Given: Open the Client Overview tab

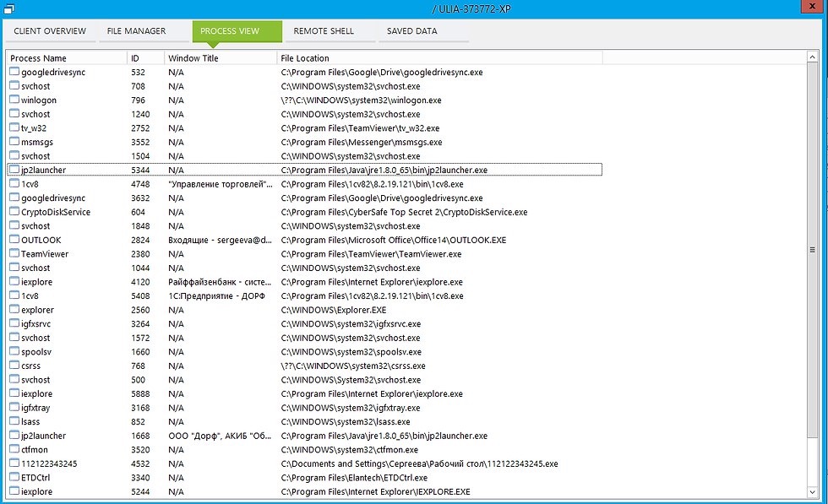Looking at the screenshot, I should pos(50,31).
